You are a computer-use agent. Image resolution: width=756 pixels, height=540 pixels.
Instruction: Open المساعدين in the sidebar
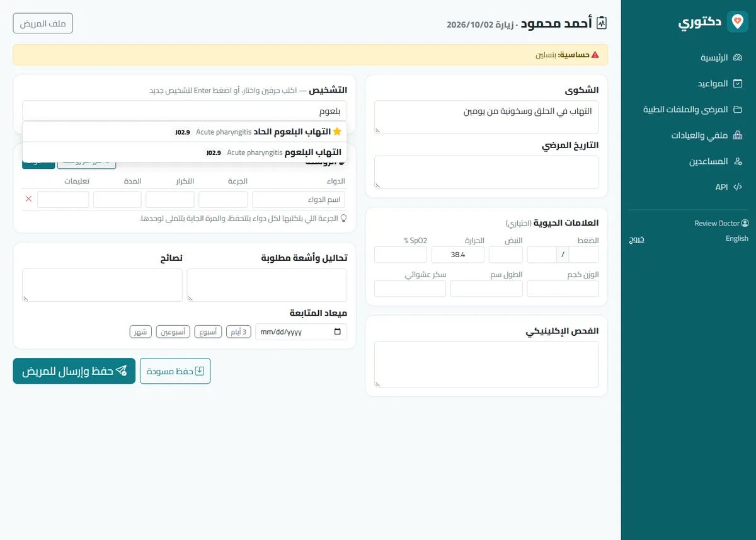689,161
